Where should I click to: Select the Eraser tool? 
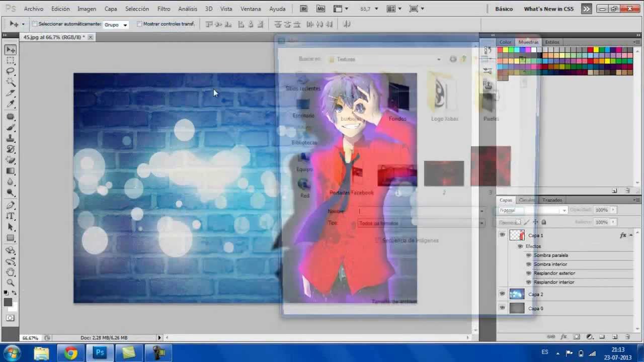click(x=11, y=160)
